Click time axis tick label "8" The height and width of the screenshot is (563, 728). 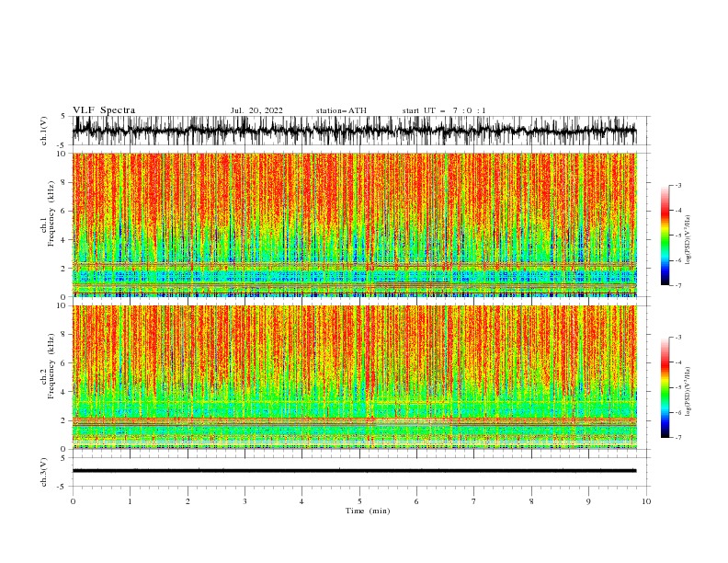[531, 501]
